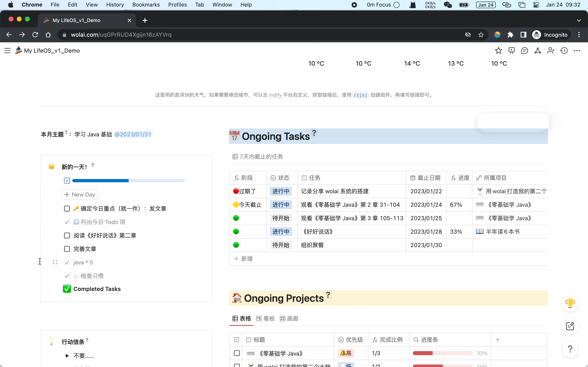The height and width of the screenshot is (367, 588).
Task: Open the page more options ellipsis
Action: tap(577, 51)
